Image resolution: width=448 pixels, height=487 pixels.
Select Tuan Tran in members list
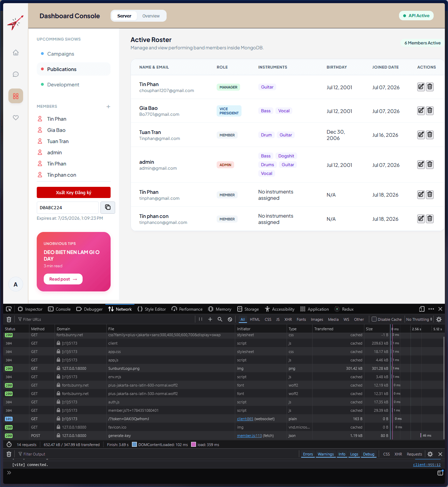58,141
